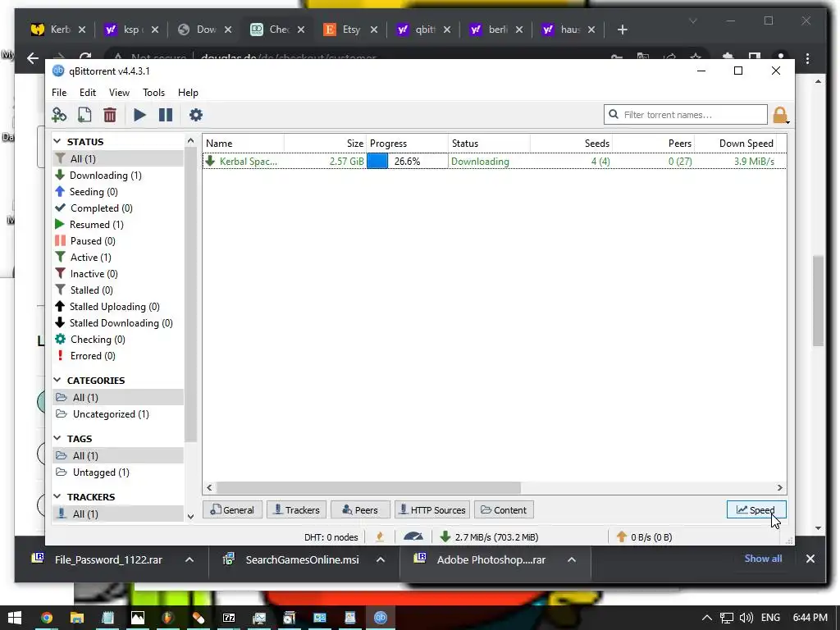This screenshot has height=630, width=840.
Task: Select Stalled Downloading (0) filter
Action: coord(121,323)
